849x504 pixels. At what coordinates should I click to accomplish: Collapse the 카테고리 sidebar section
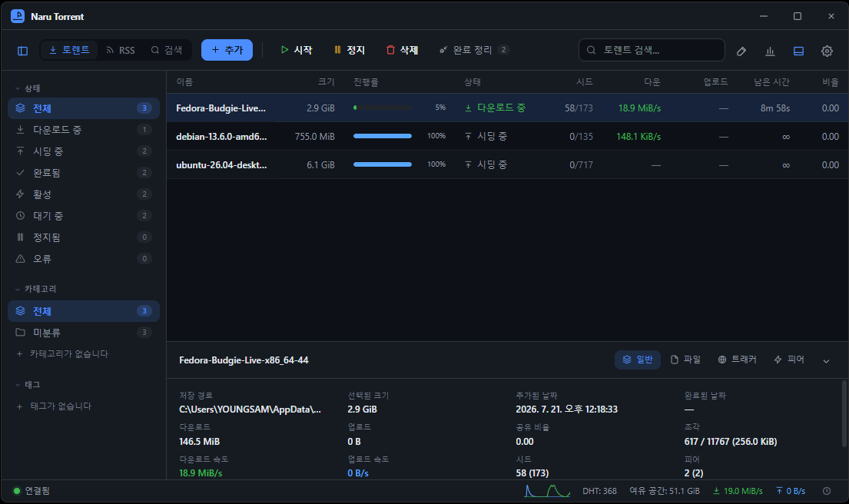point(35,289)
